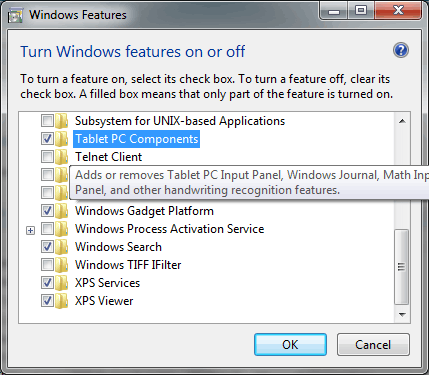Expand Windows Process Activation Service node
Image resolution: width=429 pixels, height=375 pixels.
point(31,230)
